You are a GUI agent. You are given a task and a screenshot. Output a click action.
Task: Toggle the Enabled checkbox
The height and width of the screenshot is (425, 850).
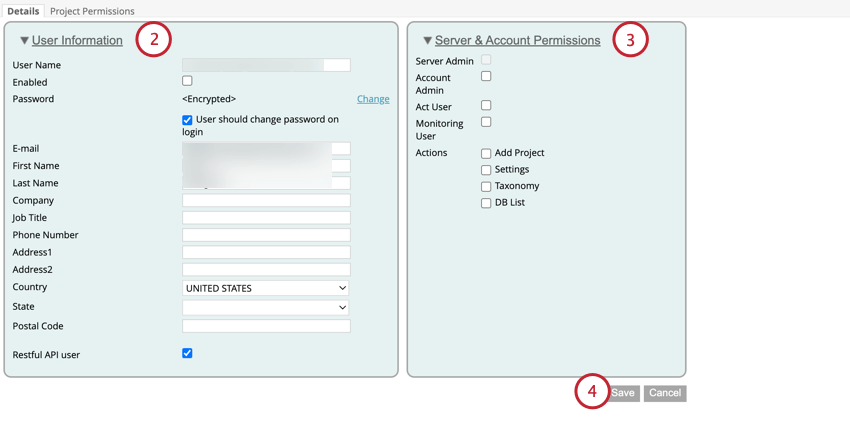pos(187,81)
